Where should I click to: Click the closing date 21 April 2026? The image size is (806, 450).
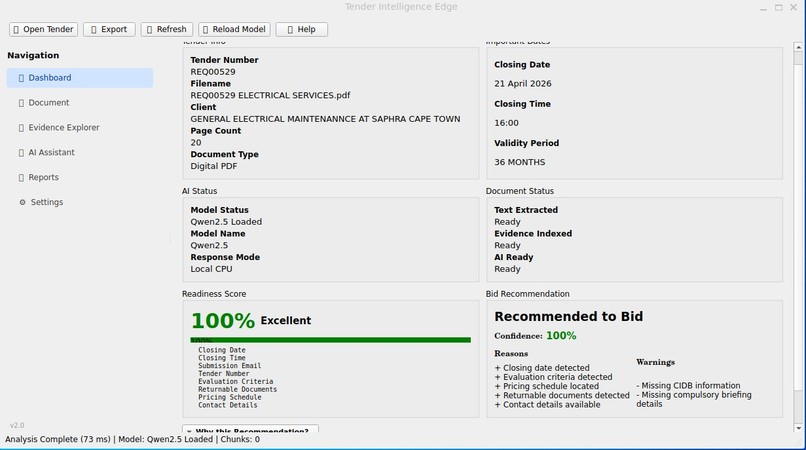[523, 84]
